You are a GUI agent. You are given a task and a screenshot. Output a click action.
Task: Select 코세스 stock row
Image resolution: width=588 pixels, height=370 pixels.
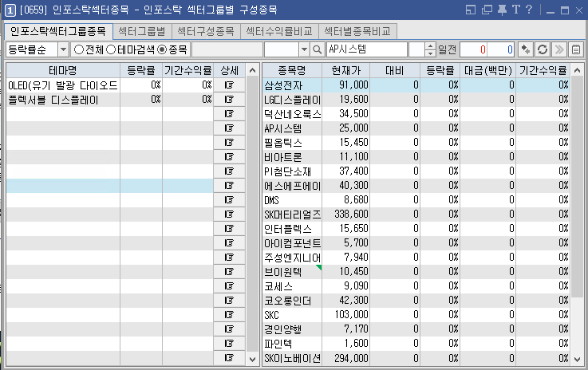416,285
